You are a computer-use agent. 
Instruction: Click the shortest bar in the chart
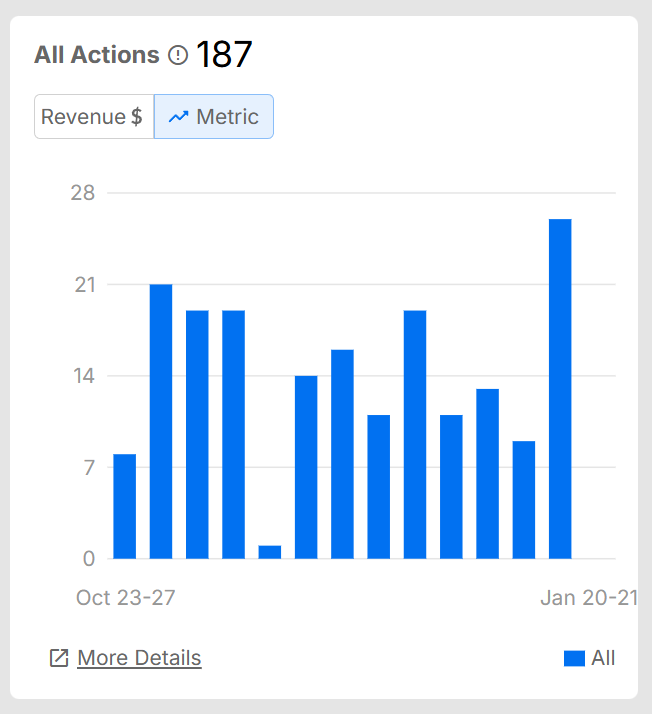[x=270, y=552]
